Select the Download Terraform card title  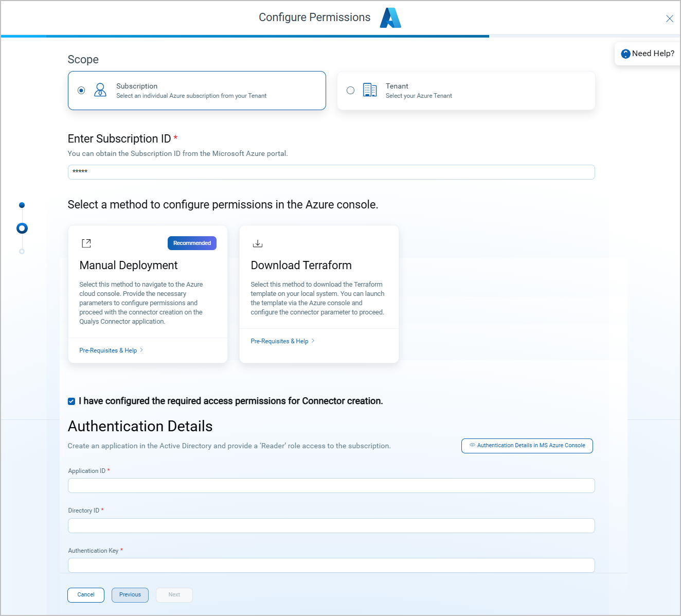301,266
